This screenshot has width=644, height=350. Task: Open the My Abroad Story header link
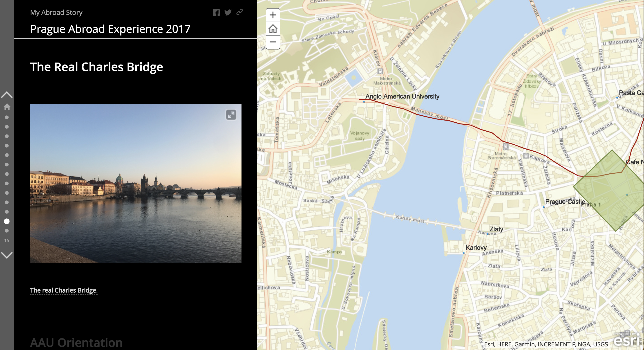pos(56,12)
